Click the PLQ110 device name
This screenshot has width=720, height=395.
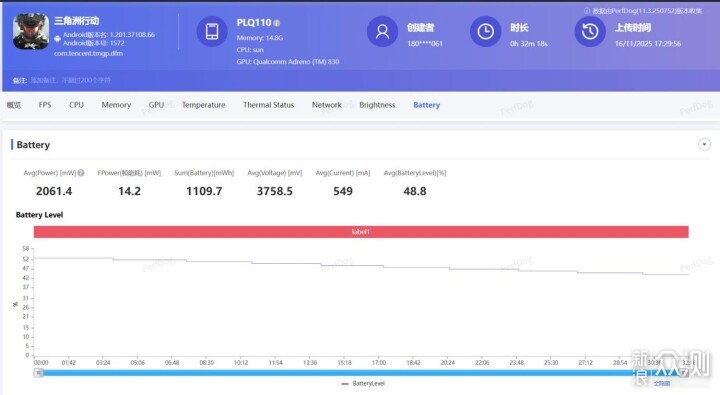pos(254,23)
